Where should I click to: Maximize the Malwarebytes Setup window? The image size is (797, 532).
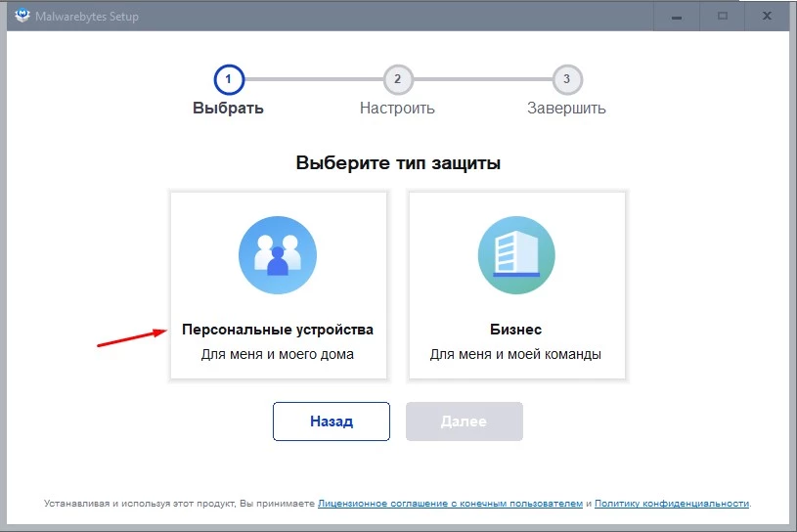click(722, 16)
